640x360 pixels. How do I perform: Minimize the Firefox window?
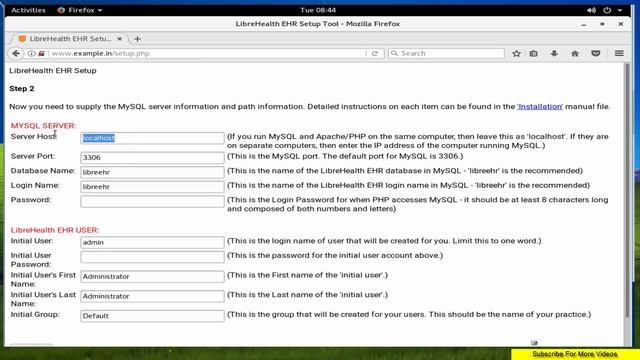click(x=584, y=24)
